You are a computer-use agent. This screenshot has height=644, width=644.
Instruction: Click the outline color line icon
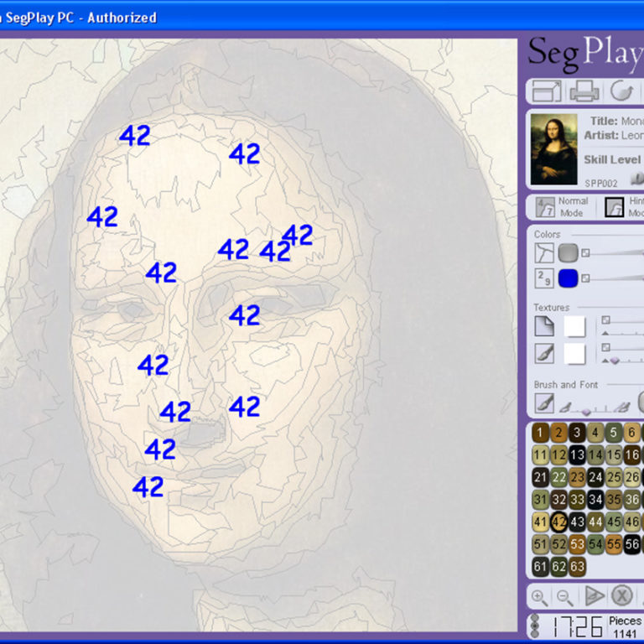pyautogui.click(x=544, y=253)
